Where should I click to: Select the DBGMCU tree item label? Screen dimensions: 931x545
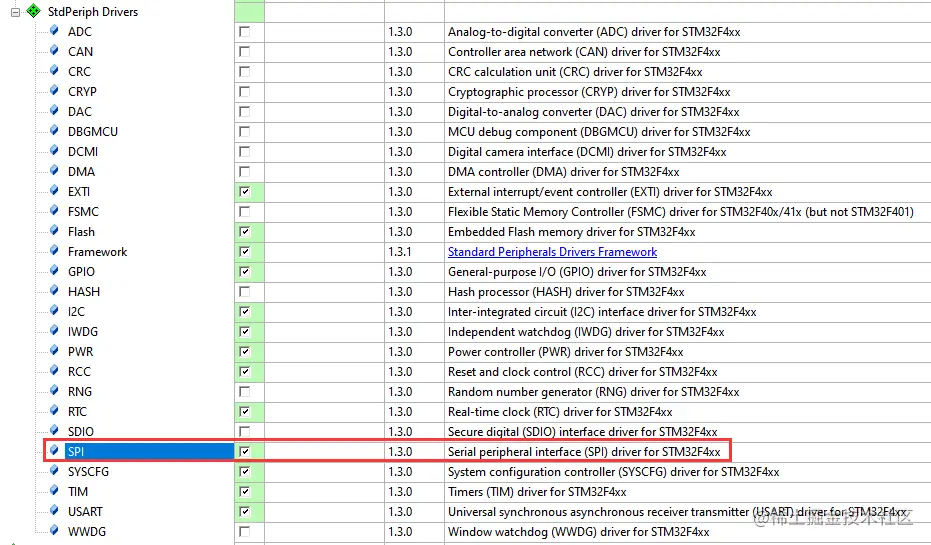(x=93, y=132)
